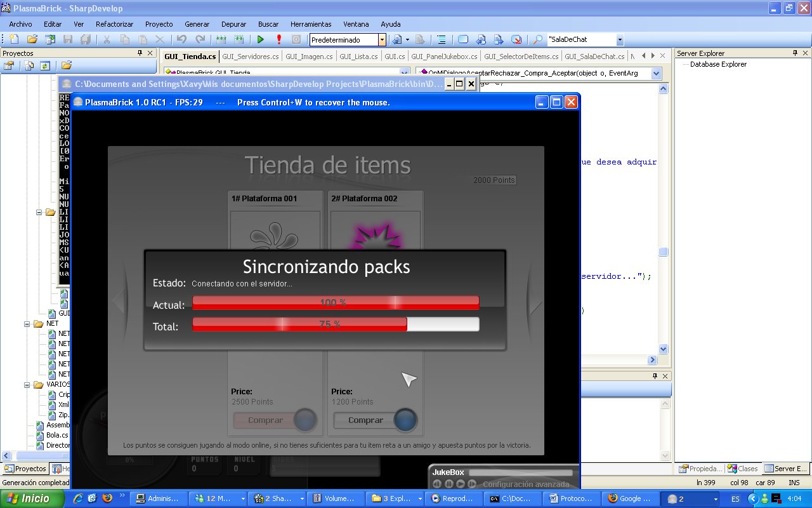Collapse the NET folder in the project tree

click(28, 324)
